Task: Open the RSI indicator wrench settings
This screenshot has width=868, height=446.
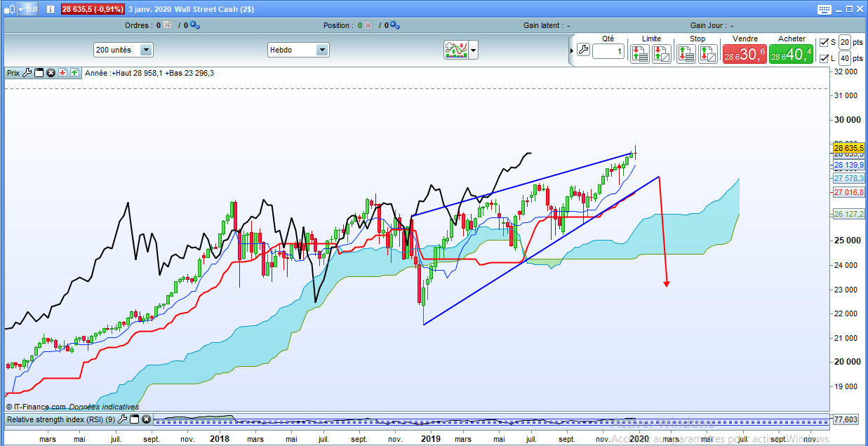Action: click(x=121, y=419)
